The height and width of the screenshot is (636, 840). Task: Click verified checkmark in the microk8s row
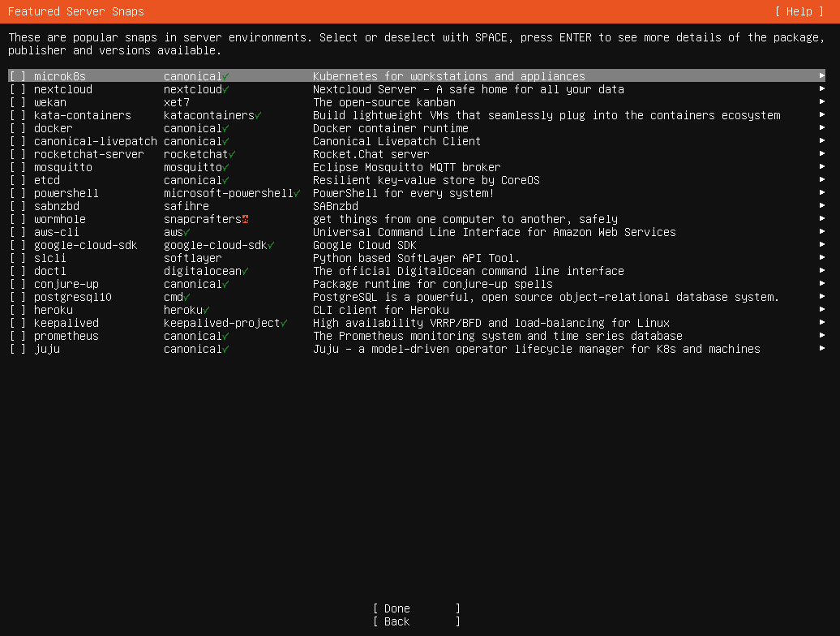coord(225,76)
